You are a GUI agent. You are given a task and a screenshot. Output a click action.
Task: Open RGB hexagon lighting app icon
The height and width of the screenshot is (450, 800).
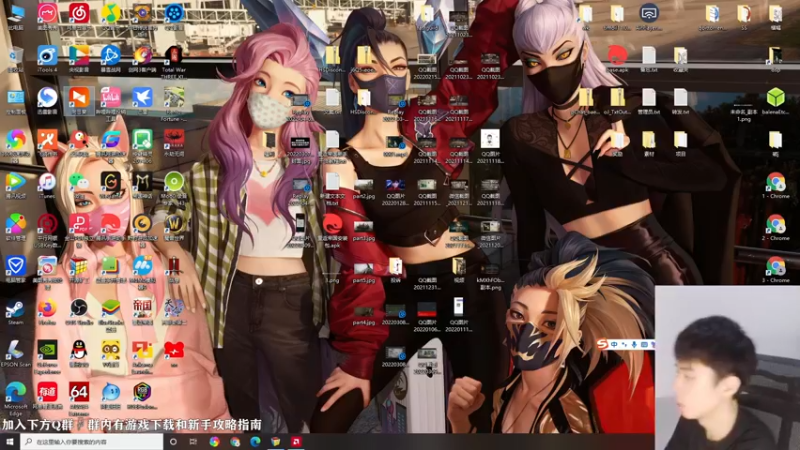coord(142,393)
